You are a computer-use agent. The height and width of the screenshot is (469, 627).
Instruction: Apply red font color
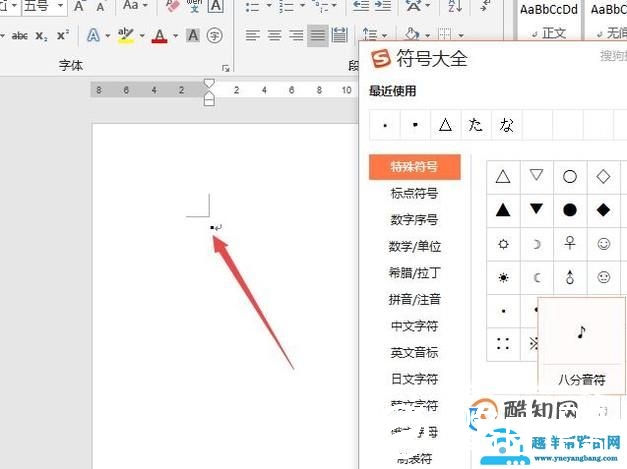pyautogui.click(x=160, y=36)
